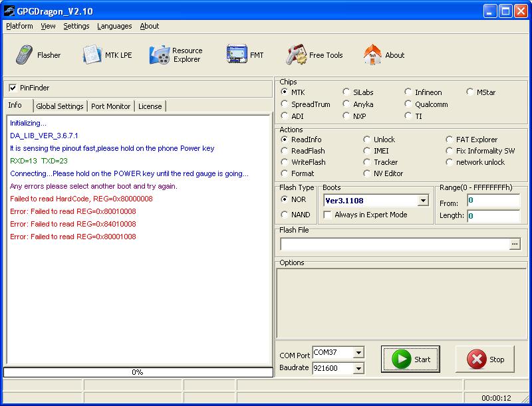
Task: Expand the Boots version dropdown
Action: click(423, 201)
